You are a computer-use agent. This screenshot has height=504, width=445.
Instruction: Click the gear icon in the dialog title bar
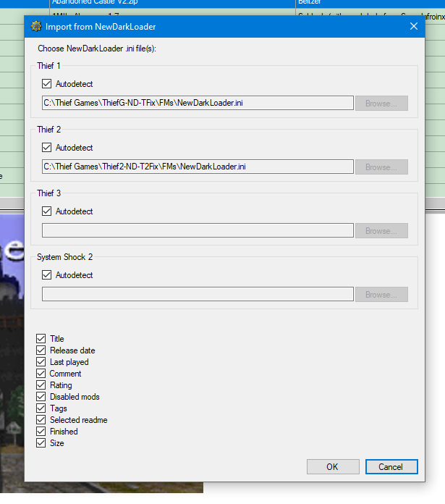click(36, 26)
